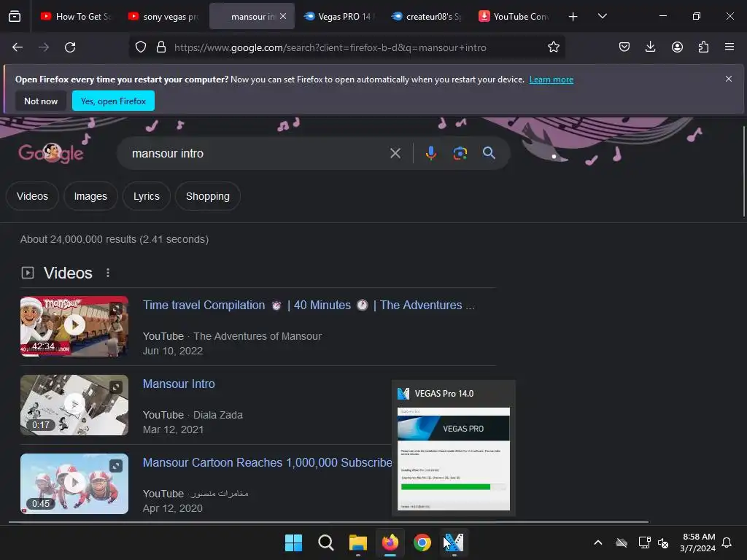
Task: Open Google Lens image search
Action: coord(460,153)
